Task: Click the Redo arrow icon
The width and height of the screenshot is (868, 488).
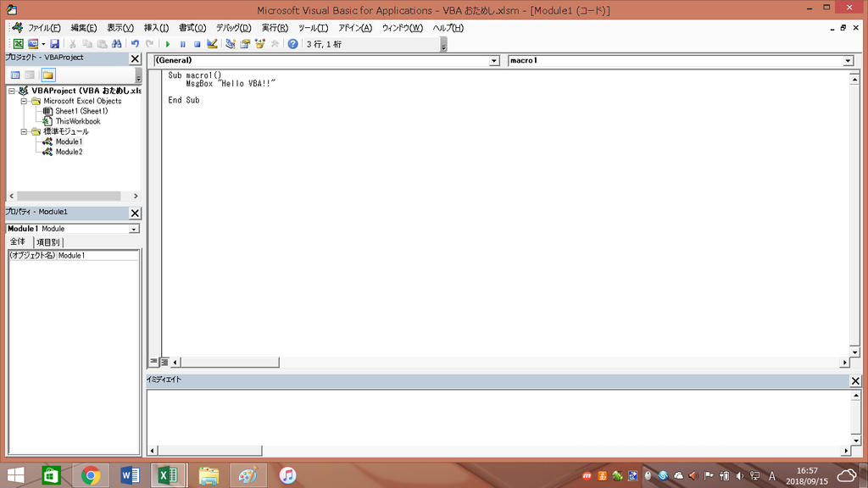Action: [x=149, y=44]
